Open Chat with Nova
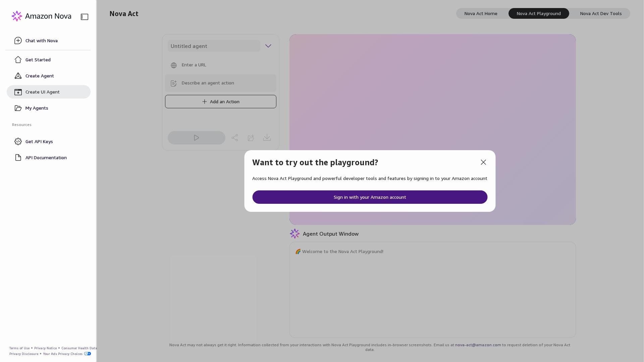This screenshot has width=644, height=362. pyautogui.click(x=41, y=41)
